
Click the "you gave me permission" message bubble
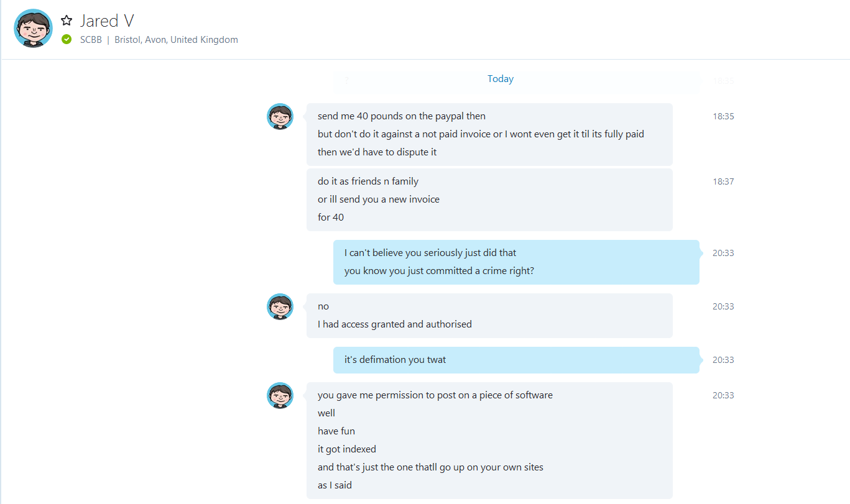pos(489,441)
